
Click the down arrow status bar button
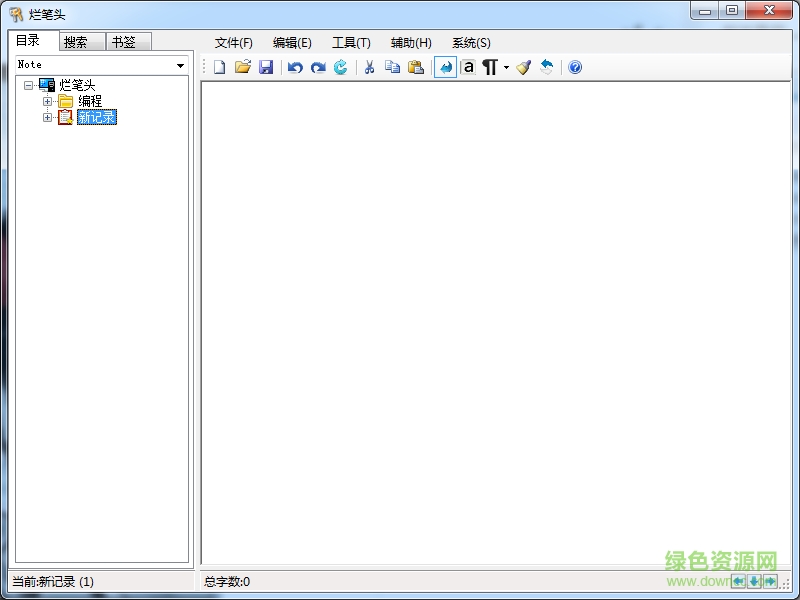pos(754,581)
